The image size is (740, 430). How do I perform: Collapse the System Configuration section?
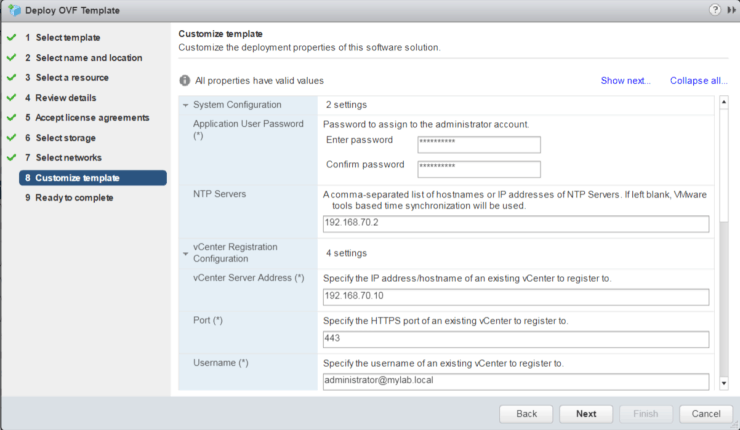click(185, 105)
